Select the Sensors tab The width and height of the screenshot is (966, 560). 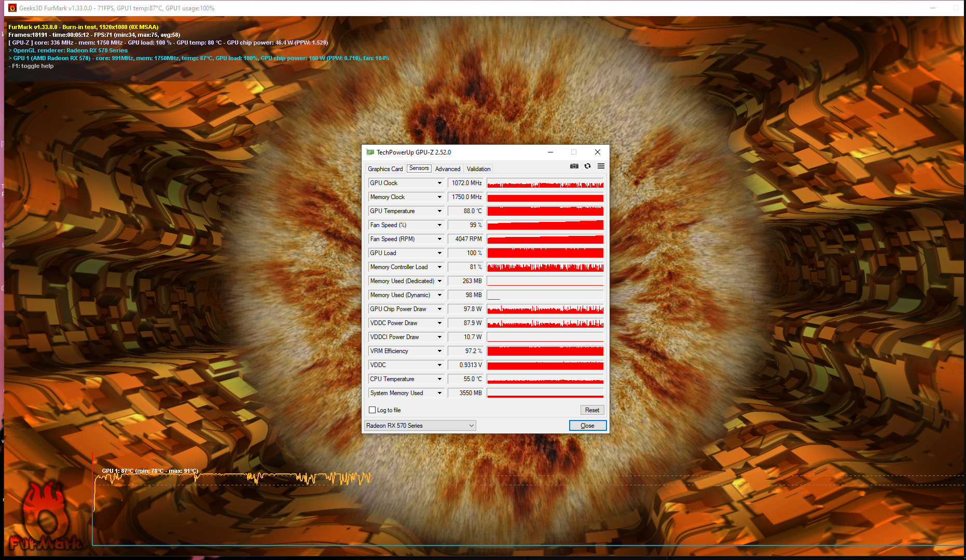pyautogui.click(x=419, y=168)
